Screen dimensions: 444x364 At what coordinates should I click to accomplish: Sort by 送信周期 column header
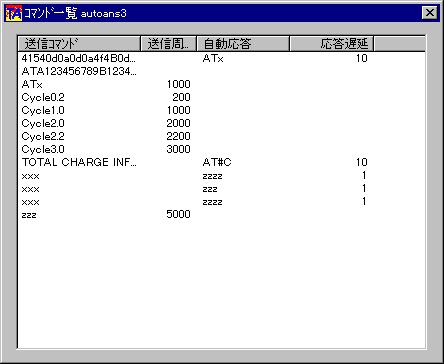click(x=169, y=44)
